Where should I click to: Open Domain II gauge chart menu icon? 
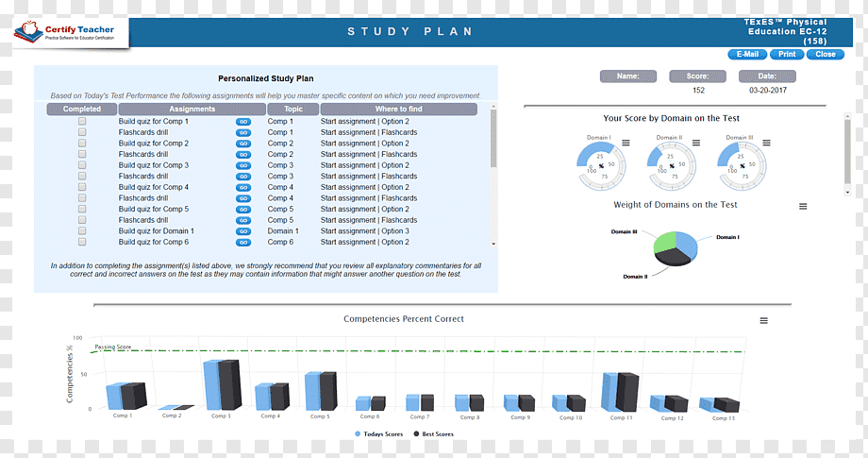point(696,143)
